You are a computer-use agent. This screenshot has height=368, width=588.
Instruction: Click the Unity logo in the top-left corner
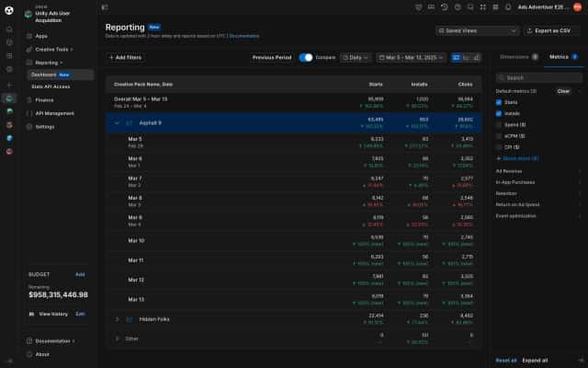point(9,10)
